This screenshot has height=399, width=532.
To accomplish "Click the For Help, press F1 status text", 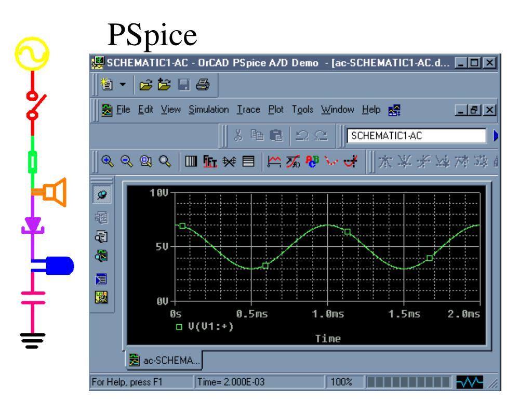I will point(127,382).
